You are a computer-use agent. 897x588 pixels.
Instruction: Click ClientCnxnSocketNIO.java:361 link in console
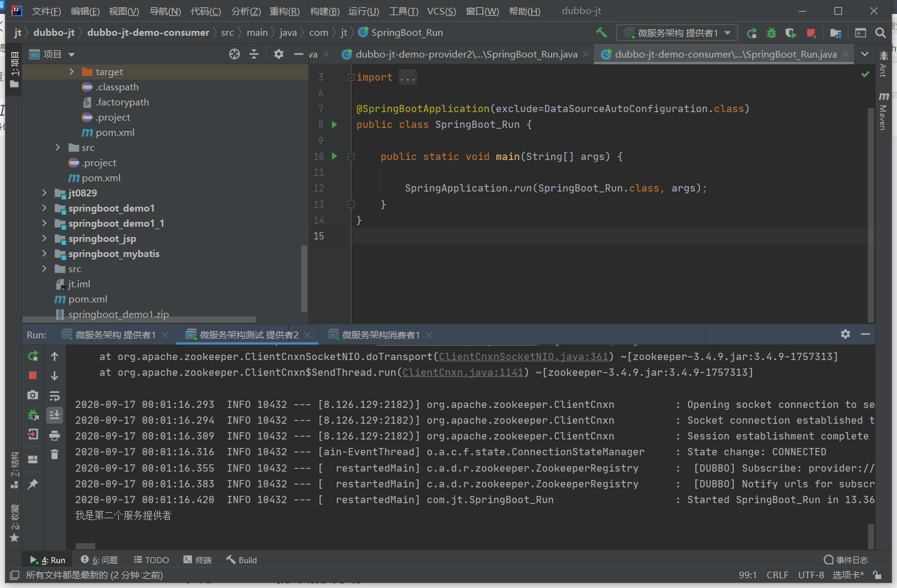click(x=523, y=356)
